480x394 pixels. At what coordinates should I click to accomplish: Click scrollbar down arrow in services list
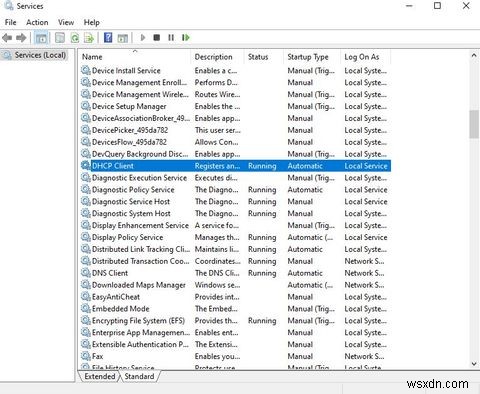(474, 364)
